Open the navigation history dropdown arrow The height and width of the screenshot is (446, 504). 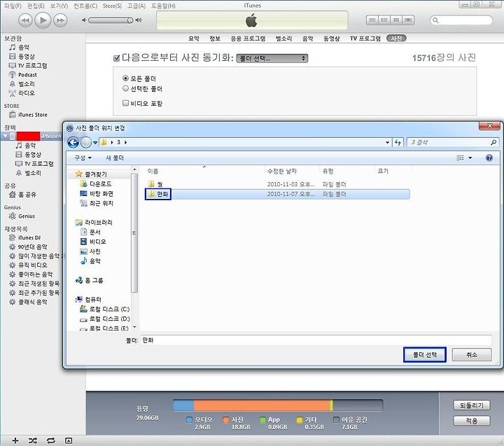pyautogui.click(x=95, y=142)
